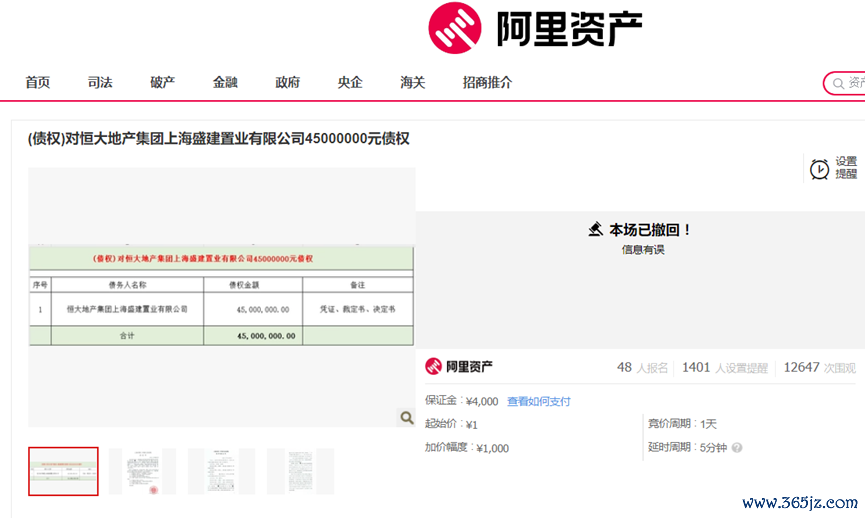
Task: Open the 海关 navigation item
Action: tap(413, 83)
